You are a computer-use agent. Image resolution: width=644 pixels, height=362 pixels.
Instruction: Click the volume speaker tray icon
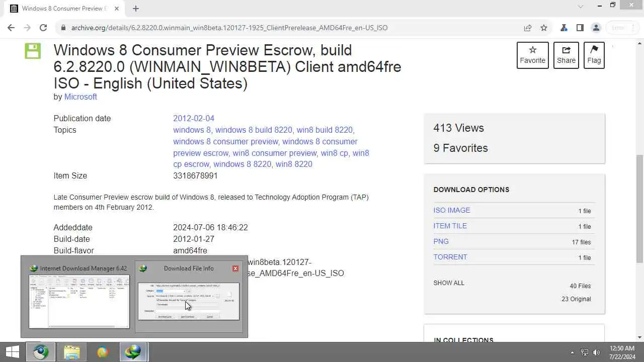pos(597,352)
